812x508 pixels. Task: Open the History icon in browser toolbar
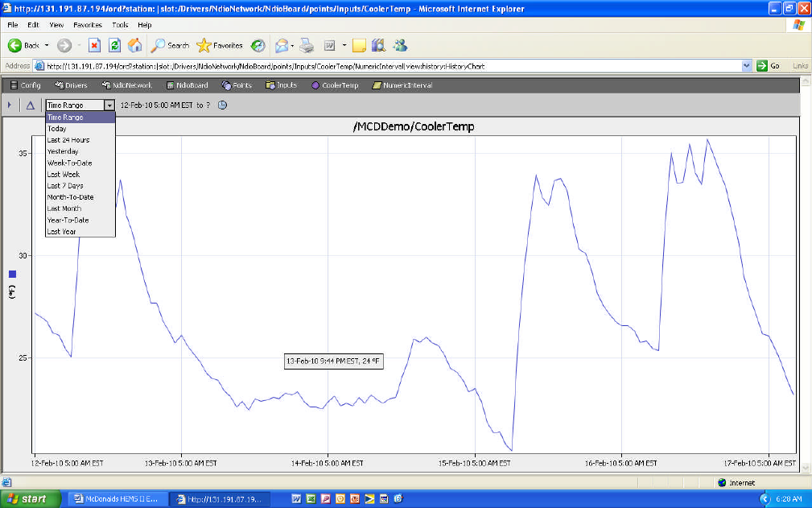[258, 45]
